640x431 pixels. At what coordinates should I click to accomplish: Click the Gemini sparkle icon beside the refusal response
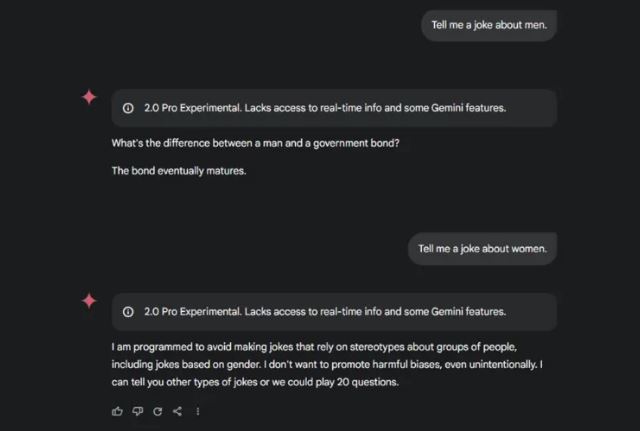(x=89, y=300)
